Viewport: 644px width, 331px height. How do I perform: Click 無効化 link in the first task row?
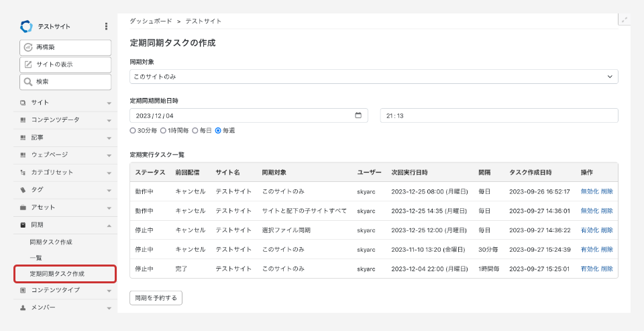589,191
